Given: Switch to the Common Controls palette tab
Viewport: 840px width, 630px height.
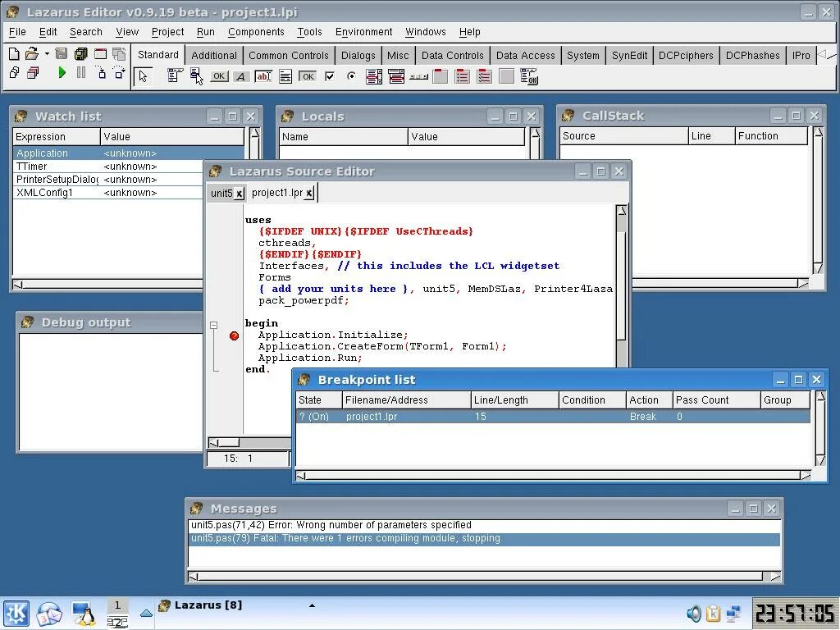Looking at the screenshot, I should click(288, 55).
